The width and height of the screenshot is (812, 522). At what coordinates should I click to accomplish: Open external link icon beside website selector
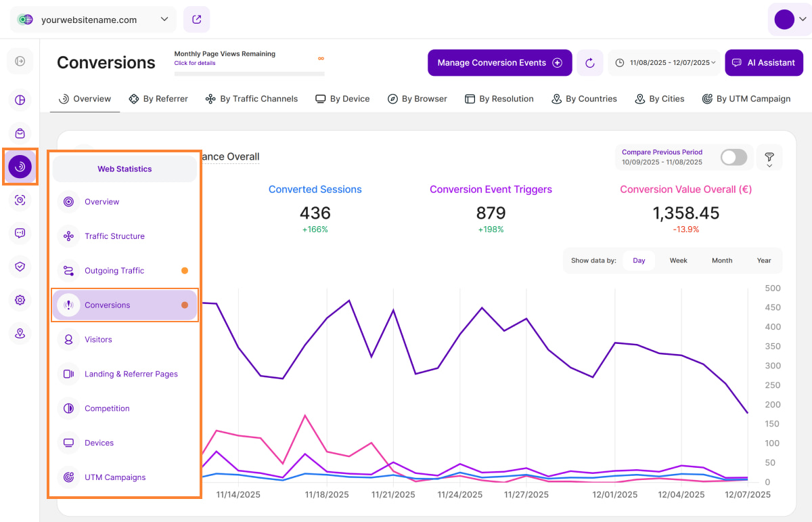[x=197, y=20]
